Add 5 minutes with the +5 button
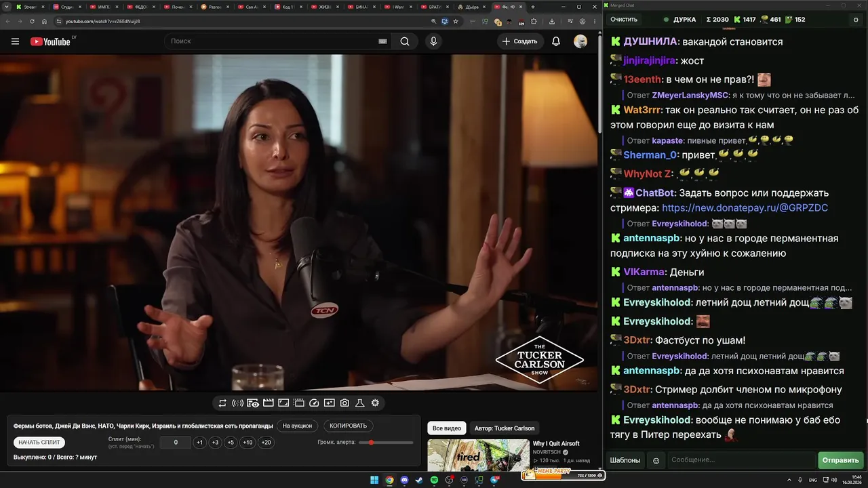 coord(231,443)
